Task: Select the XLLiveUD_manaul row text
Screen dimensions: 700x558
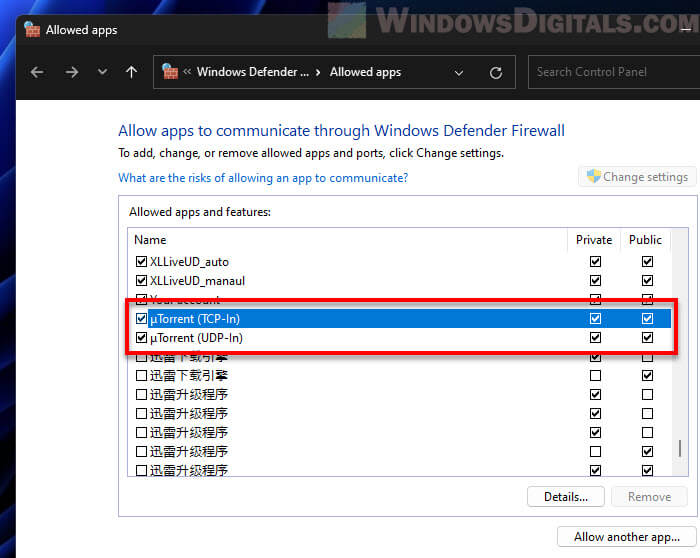Action: point(197,281)
